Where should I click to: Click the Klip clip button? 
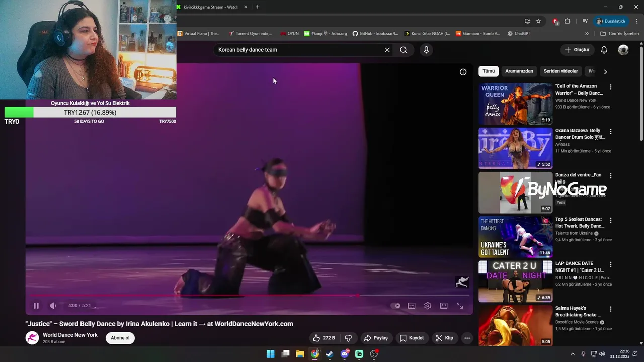tap(444, 338)
